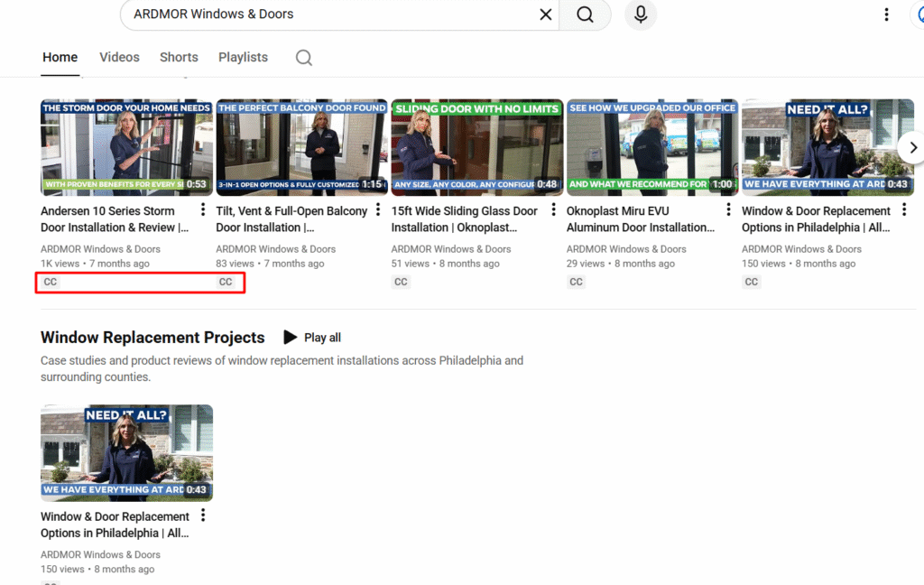Image resolution: width=924 pixels, height=585 pixels.
Task: Search within channel using magnifier icon
Action: coord(304,58)
